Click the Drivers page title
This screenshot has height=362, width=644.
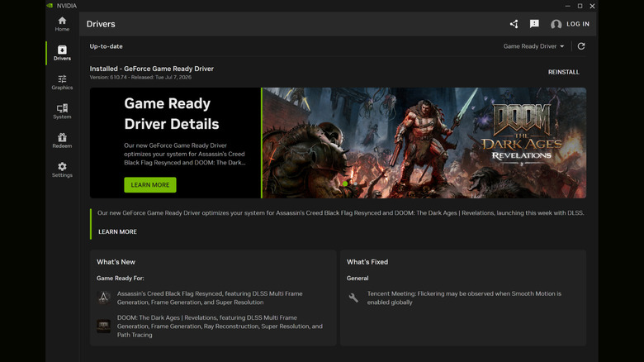(101, 24)
